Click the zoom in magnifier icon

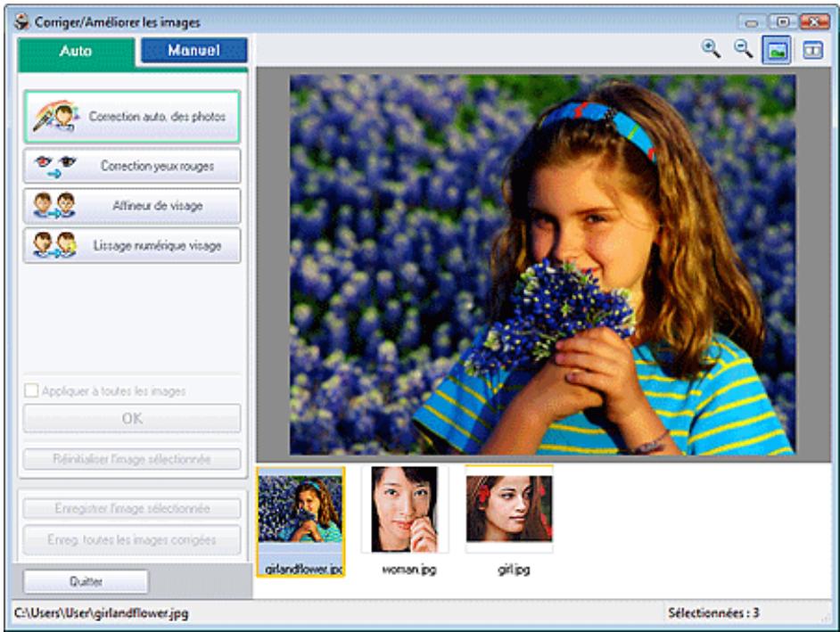[711, 49]
